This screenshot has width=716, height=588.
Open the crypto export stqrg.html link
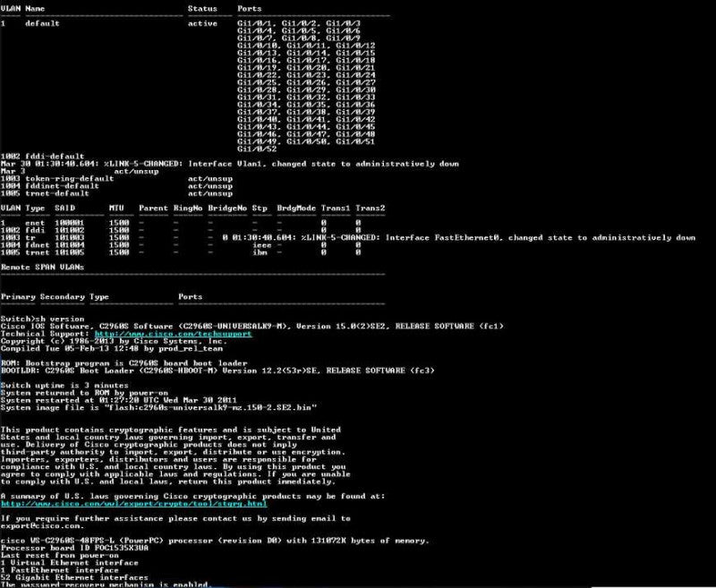[133, 504]
